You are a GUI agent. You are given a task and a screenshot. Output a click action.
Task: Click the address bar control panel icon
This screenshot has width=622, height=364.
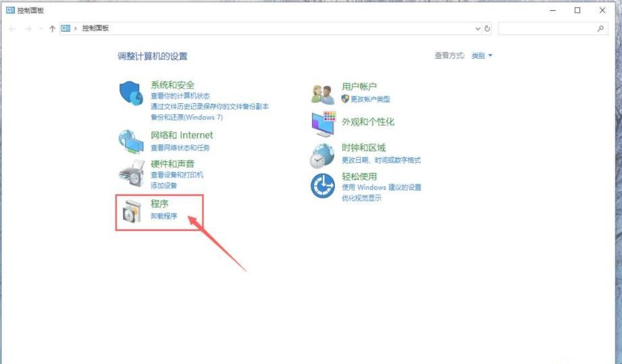coord(66,28)
